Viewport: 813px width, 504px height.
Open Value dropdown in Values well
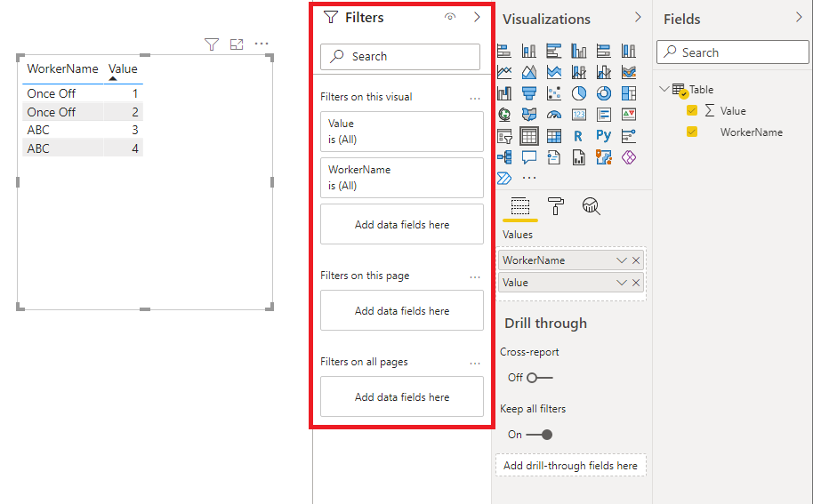pyautogui.click(x=621, y=283)
